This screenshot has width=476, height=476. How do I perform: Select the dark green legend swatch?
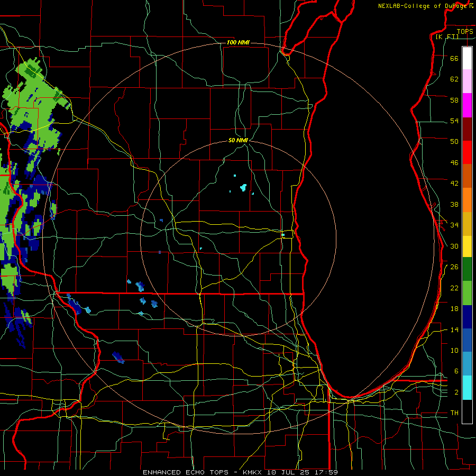[467, 269]
